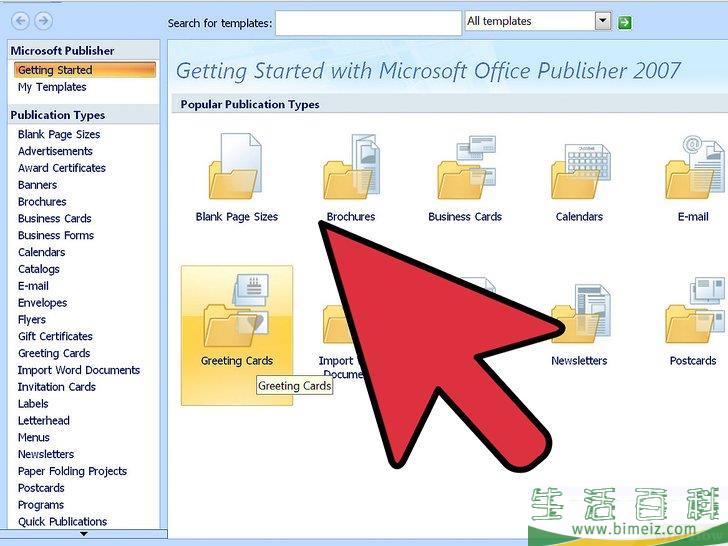This screenshot has width=728, height=546.
Task: Select Business Cards in sidebar list
Action: (x=55, y=218)
